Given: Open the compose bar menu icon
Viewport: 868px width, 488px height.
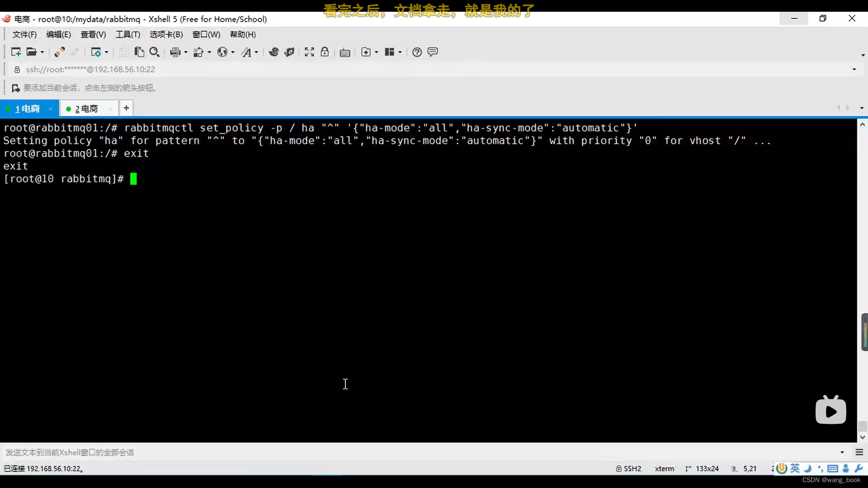Looking at the screenshot, I should (859, 452).
